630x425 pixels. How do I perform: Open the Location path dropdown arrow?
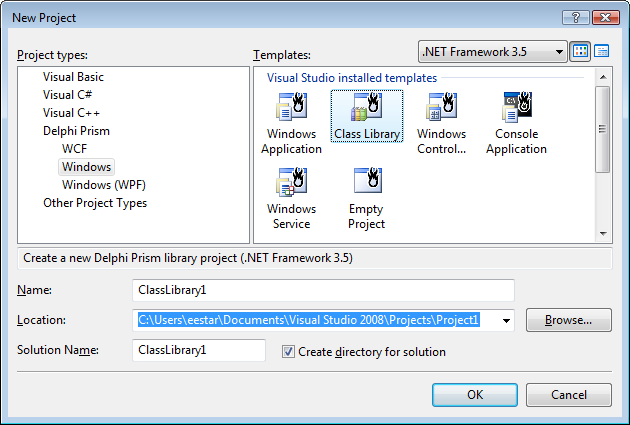(506, 320)
